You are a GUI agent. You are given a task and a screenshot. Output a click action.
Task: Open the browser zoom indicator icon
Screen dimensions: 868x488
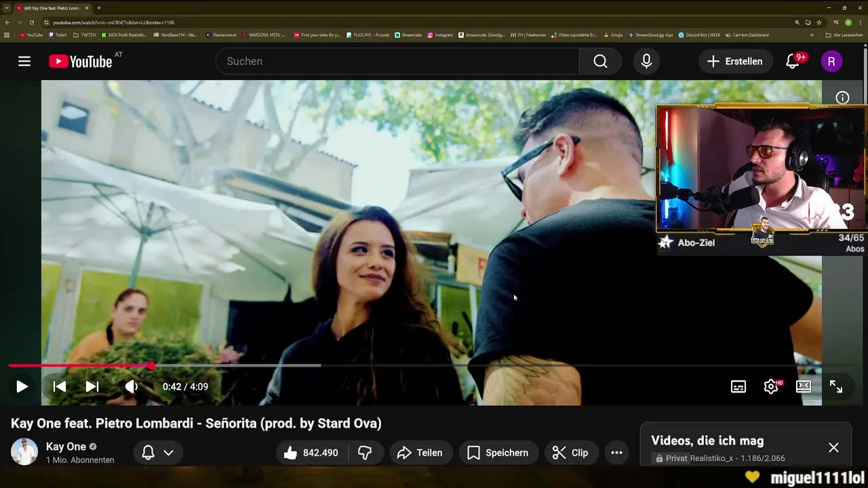(797, 22)
